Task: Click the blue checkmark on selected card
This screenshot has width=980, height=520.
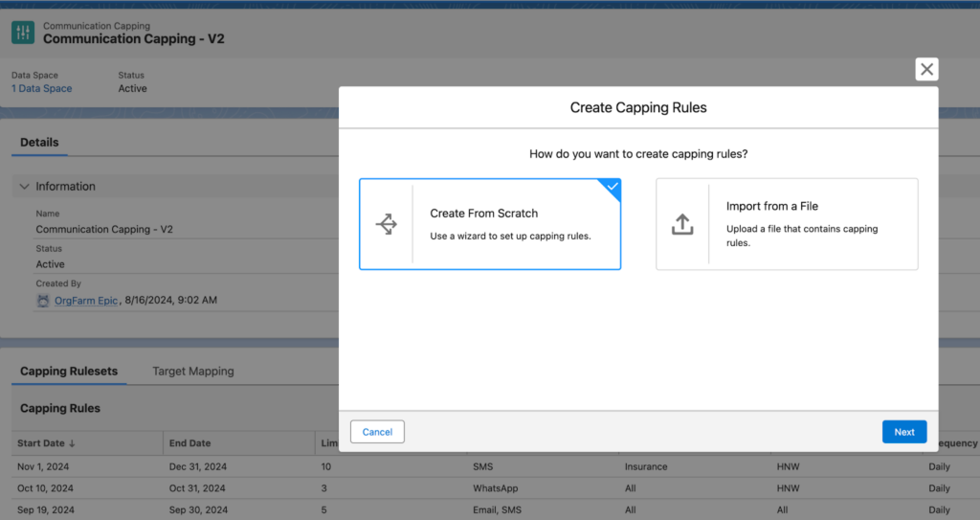Action: [612, 187]
